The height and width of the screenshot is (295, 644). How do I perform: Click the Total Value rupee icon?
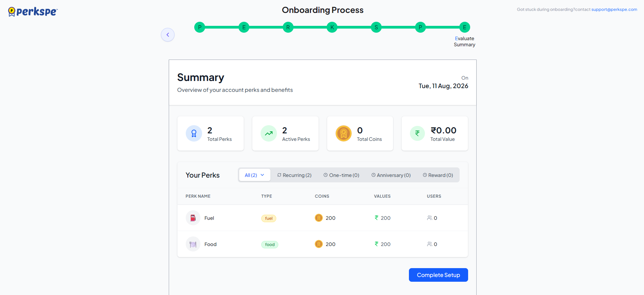point(417,133)
